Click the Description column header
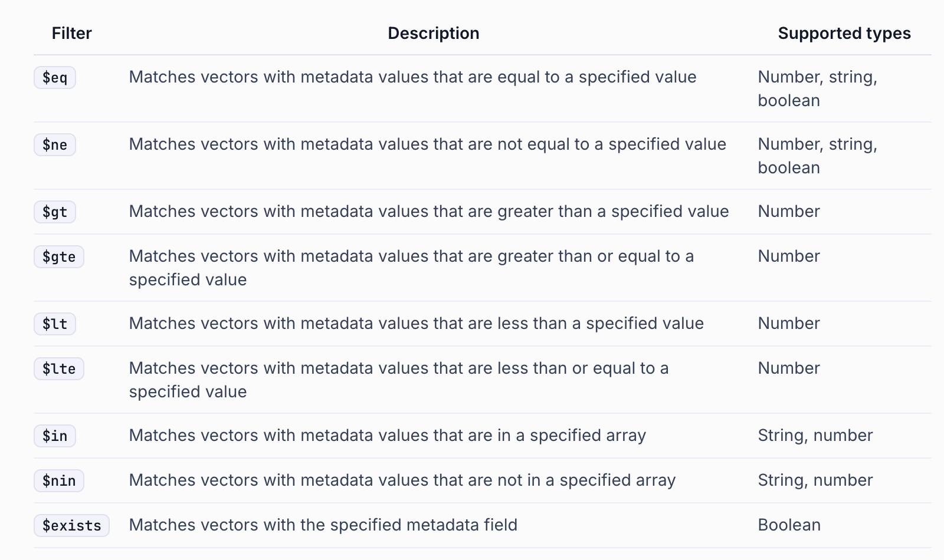Viewport: 944px width, 560px height. pyautogui.click(x=433, y=34)
